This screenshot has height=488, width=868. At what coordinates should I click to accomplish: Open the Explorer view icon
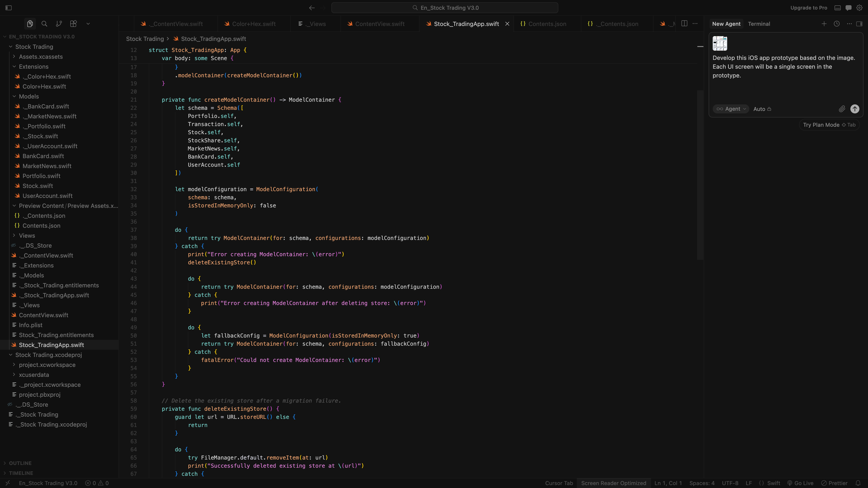[x=30, y=23]
